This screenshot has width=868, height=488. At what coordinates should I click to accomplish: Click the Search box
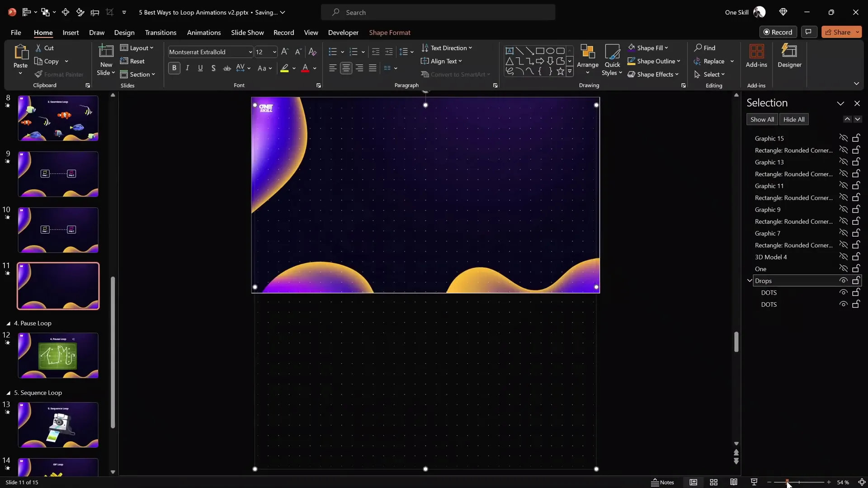click(x=438, y=12)
